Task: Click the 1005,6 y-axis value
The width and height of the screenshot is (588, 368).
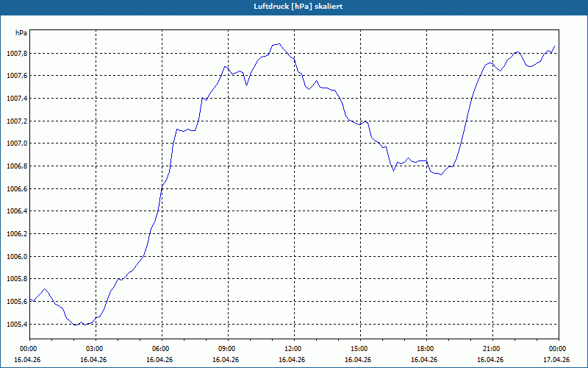Action: (x=17, y=302)
